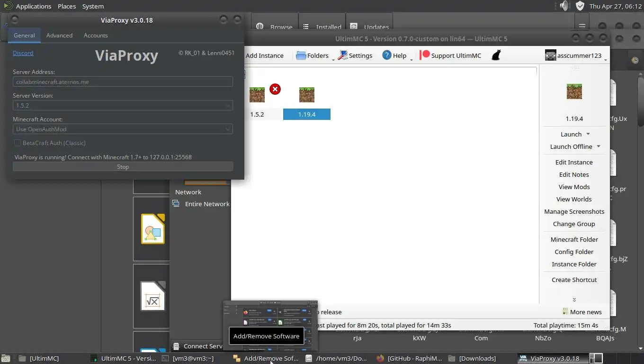
Task: Open the Help icon in UltimMC
Action: coord(387,55)
